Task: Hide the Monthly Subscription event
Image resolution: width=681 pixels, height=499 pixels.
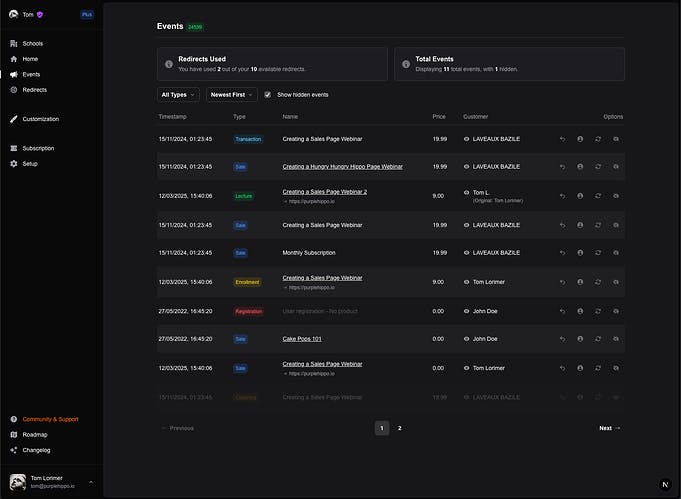Action: coord(616,253)
